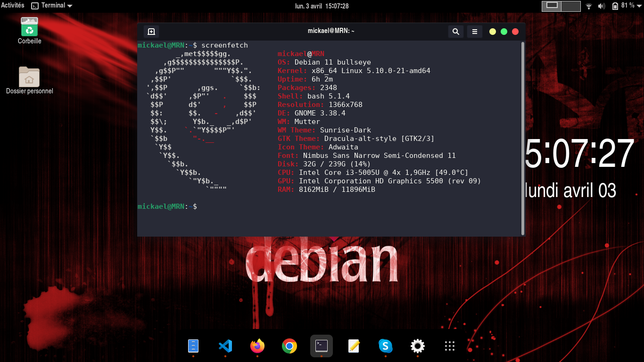The height and width of the screenshot is (362, 644).
Task: Open Skype from the dock
Action: click(x=386, y=346)
